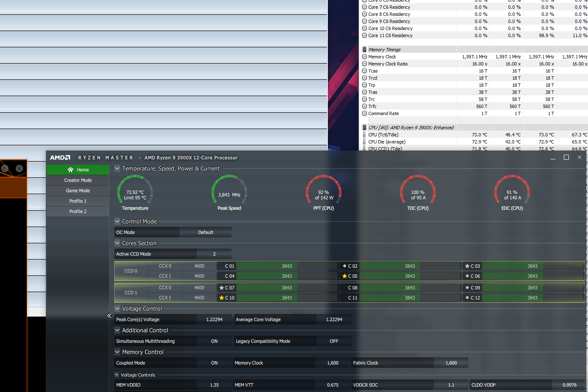Click the sensor icon beside Trfc row
The image size is (588, 392).
[x=364, y=106]
